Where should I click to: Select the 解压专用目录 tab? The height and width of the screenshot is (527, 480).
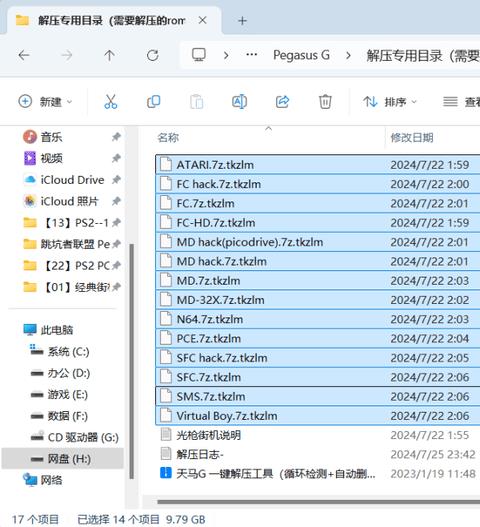(x=113, y=21)
